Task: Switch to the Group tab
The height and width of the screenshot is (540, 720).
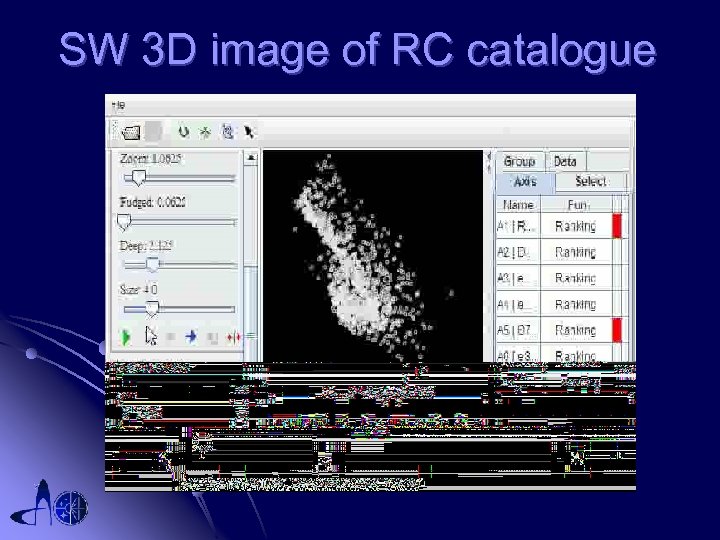Action: pos(520,162)
